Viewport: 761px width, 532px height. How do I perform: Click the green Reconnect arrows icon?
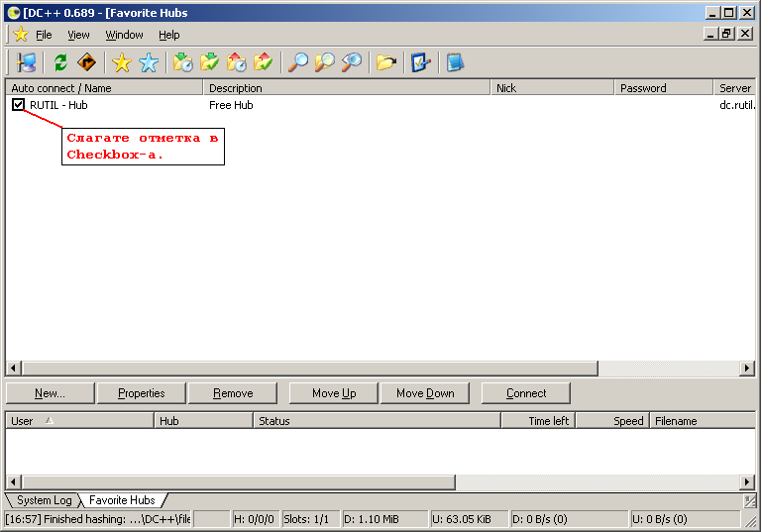pyautogui.click(x=60, y=62)
